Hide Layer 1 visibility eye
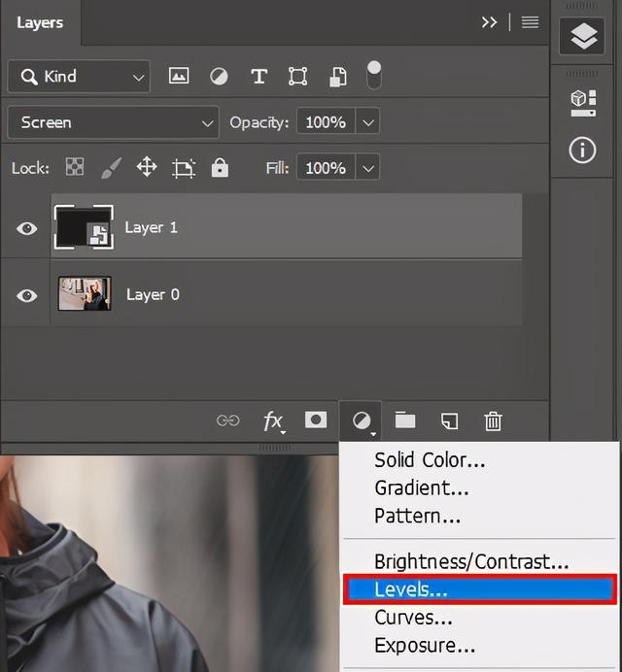 27,228
